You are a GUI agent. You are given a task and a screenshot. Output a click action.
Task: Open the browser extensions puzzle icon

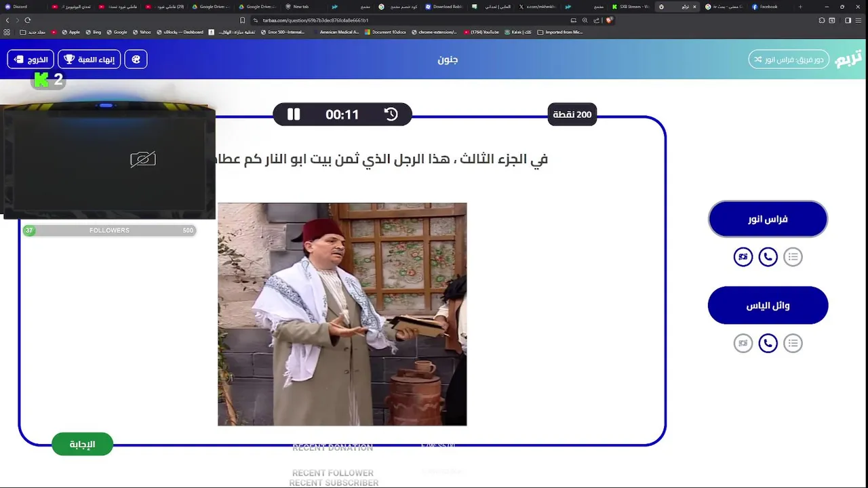(822, 20)
